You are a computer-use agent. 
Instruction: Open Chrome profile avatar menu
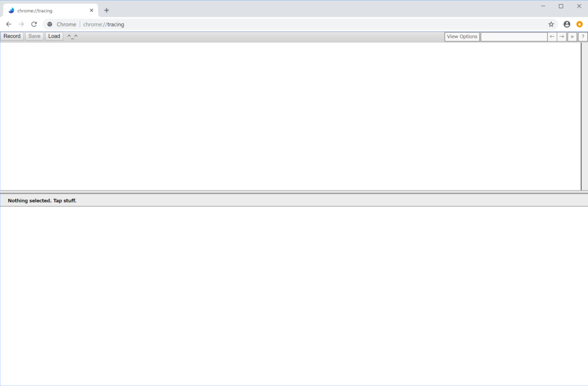pyautogui.click(x=567, y=24)
